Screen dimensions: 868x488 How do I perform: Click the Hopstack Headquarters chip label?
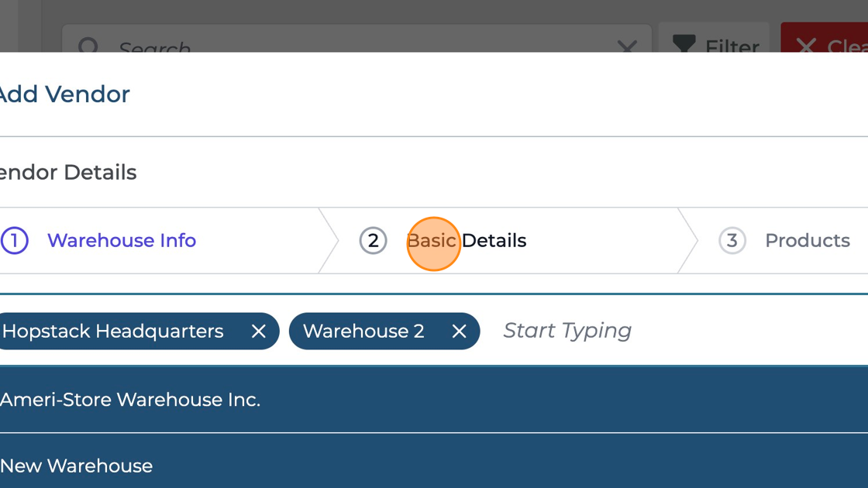click(x=113, y=332)
